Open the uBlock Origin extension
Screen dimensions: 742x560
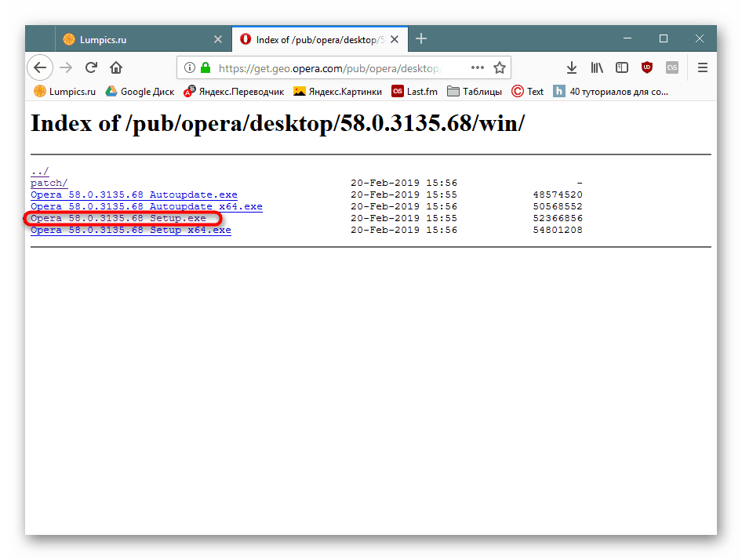click(x=647, y=67)
